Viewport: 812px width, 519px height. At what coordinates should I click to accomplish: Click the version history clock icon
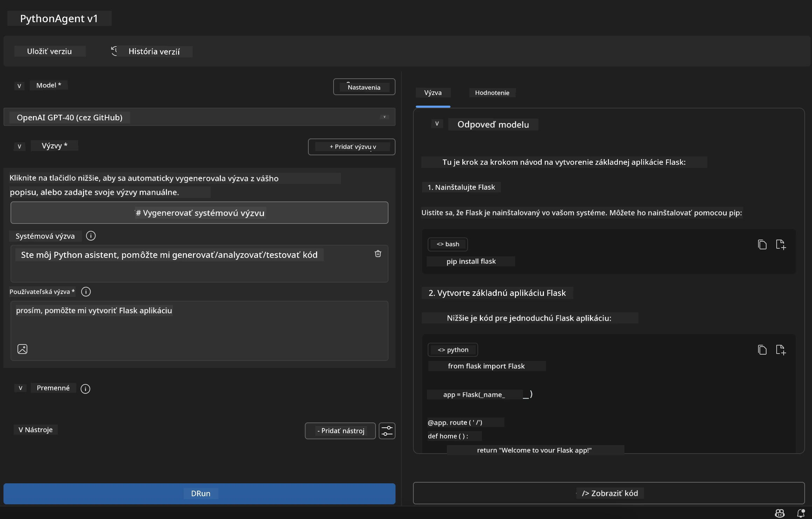(114, 51)
